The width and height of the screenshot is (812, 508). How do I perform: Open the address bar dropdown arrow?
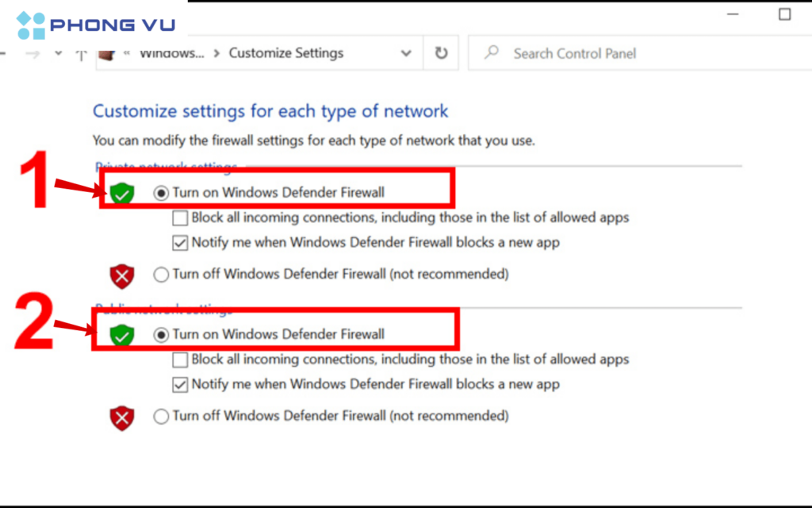[x=406, y=53]
